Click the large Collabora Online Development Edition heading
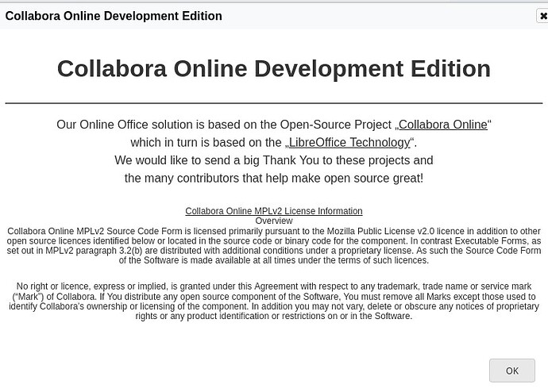The image size is (548, 392). point(274,68)
